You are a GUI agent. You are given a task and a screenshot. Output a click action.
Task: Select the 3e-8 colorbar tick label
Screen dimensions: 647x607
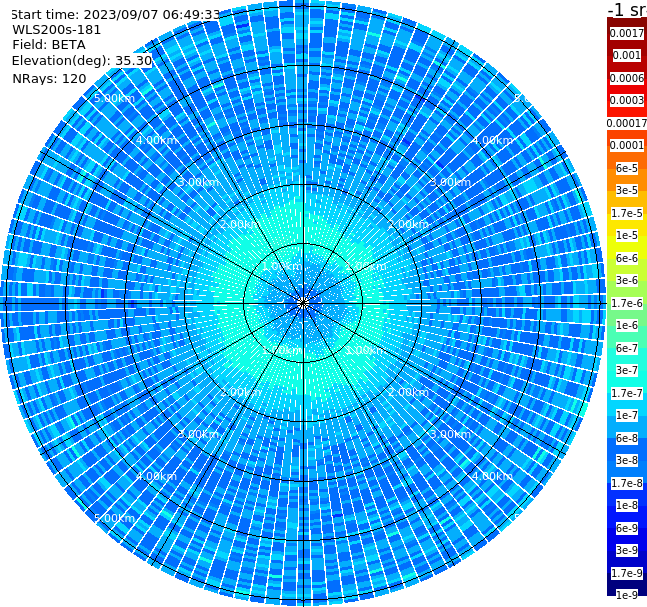[627, 460]
